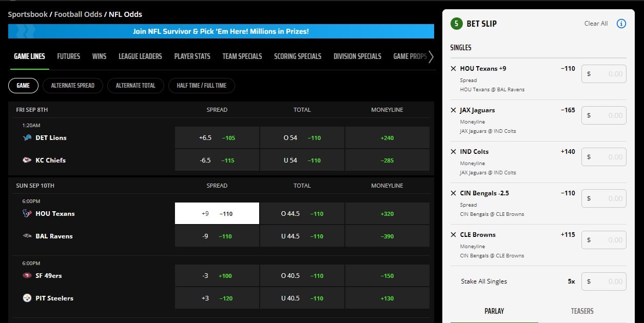Open the Game Lines tab
Image resolution: width=644 pixels, height=323 pixels.
click(x=29, y=56)
